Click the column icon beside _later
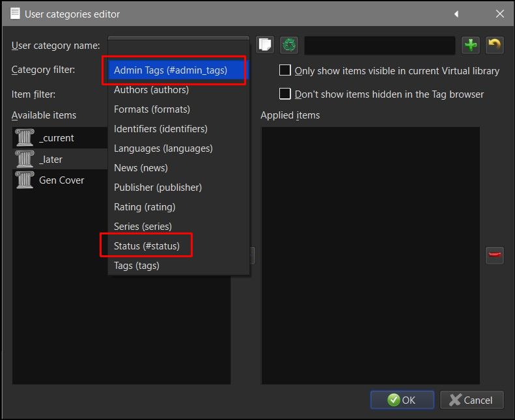 25,159
